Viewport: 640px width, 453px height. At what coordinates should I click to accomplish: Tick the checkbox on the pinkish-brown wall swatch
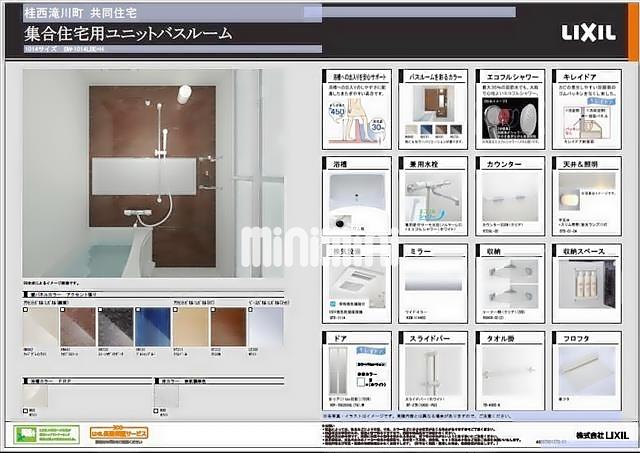[x=62, y=310]
